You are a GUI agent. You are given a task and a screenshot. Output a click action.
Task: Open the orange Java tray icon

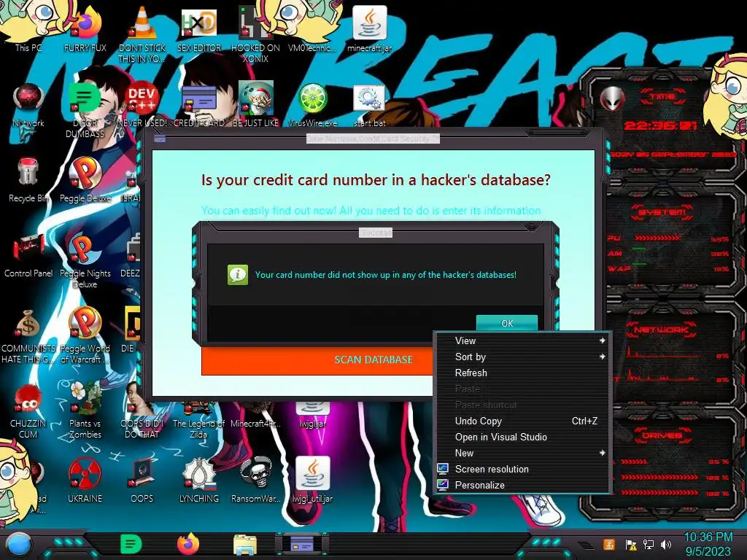tap(609, 544)
